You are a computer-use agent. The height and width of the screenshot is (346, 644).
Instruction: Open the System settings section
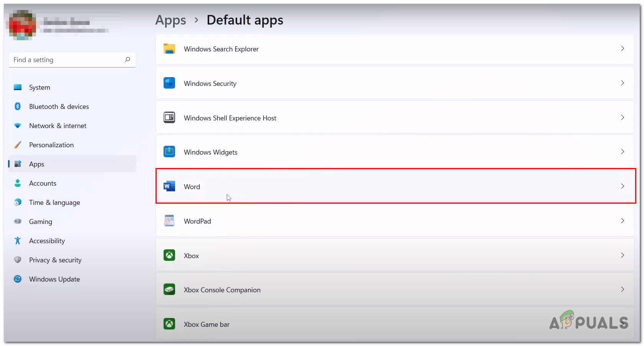39,87
